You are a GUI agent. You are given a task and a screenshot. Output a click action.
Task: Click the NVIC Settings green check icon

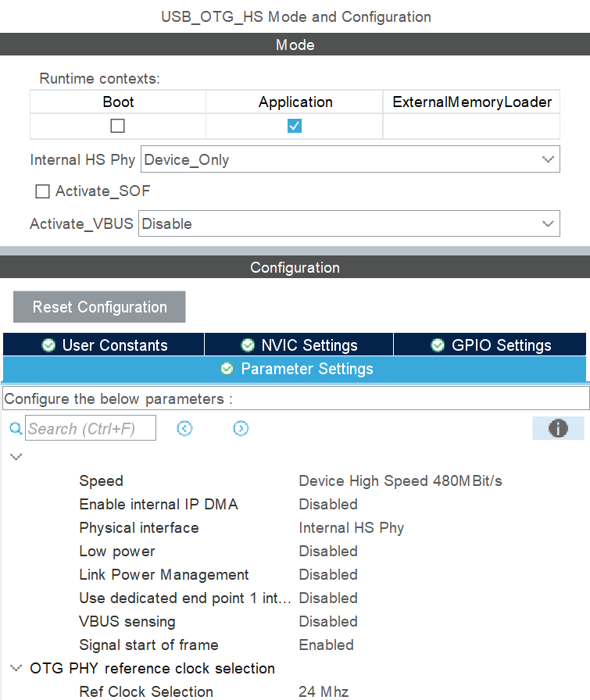[248, 345]
